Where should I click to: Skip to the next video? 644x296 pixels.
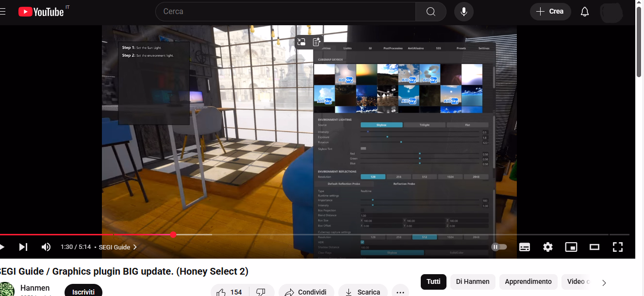23,247
